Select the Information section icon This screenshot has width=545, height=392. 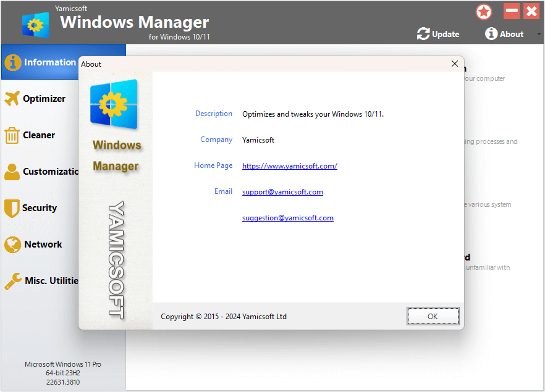(x=12, y=62)
